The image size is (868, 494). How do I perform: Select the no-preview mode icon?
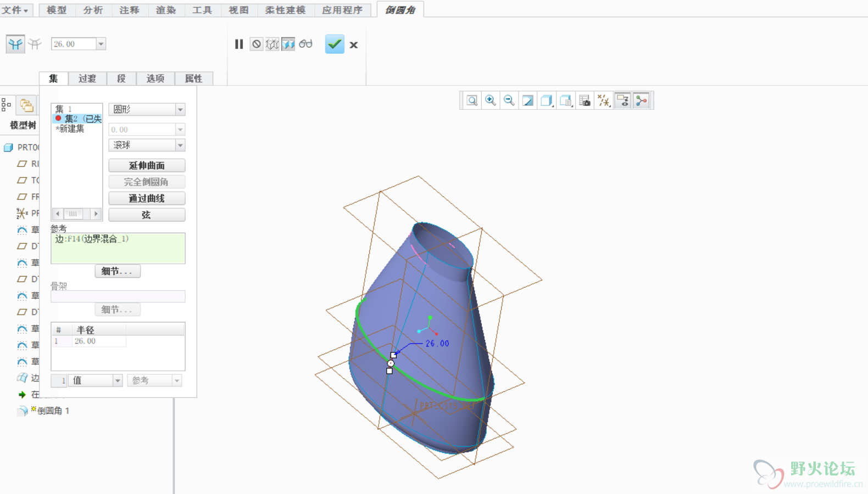(257, 44)
